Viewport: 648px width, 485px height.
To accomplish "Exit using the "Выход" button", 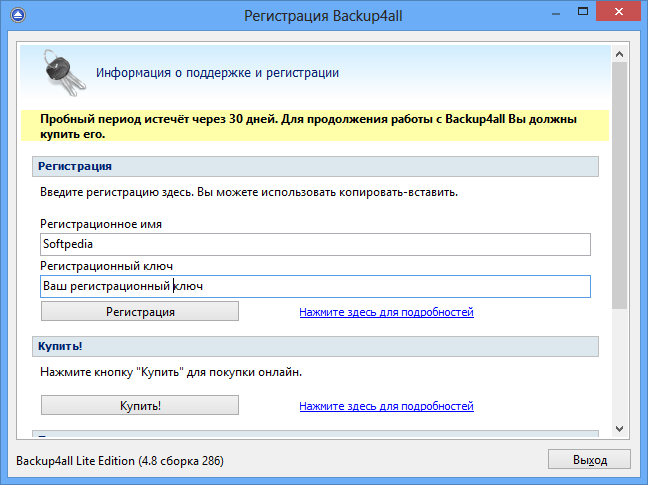I will pyautogui.click(x=590, y=460).
